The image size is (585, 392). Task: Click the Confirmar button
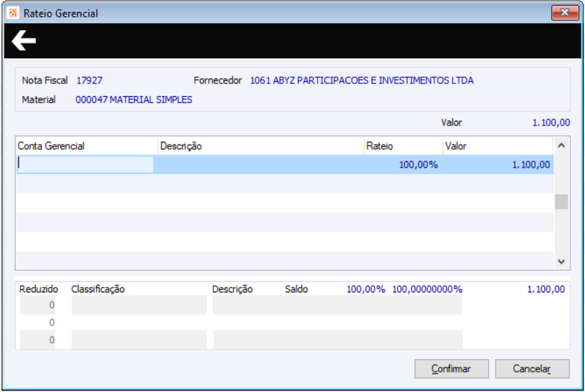(452, 368)
